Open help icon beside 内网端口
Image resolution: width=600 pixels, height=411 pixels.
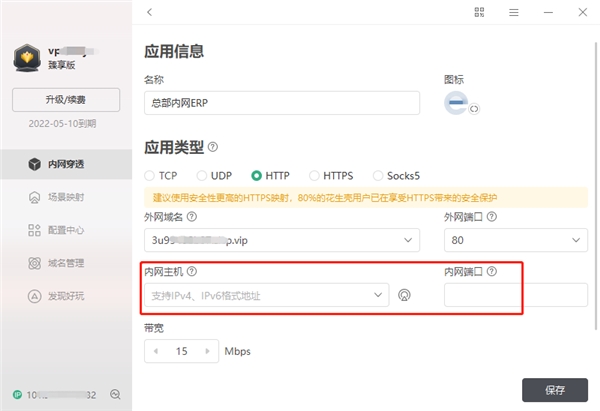click(x=492, y=272)
